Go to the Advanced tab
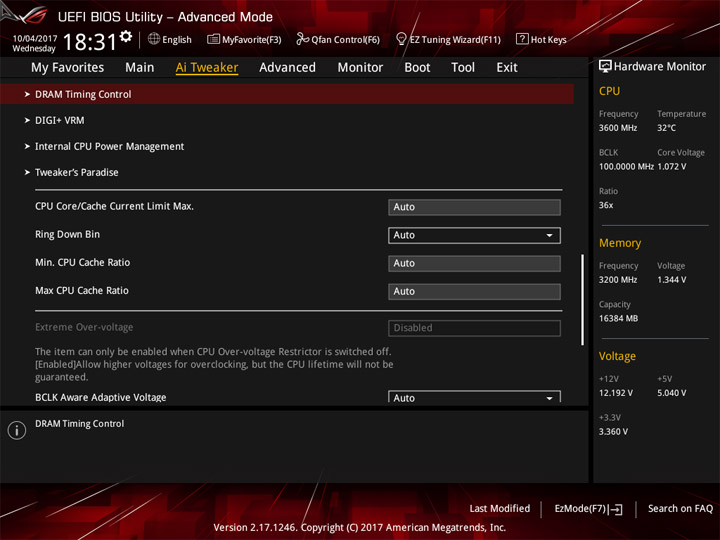 [287, 68]
